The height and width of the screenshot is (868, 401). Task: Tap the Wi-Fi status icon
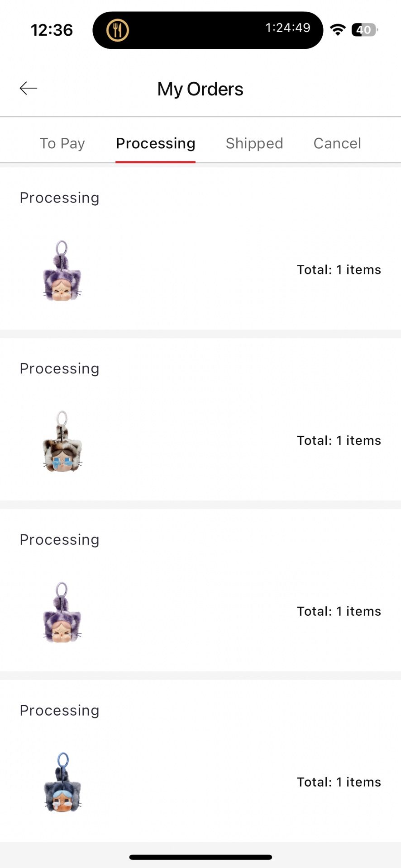(338, 30)
